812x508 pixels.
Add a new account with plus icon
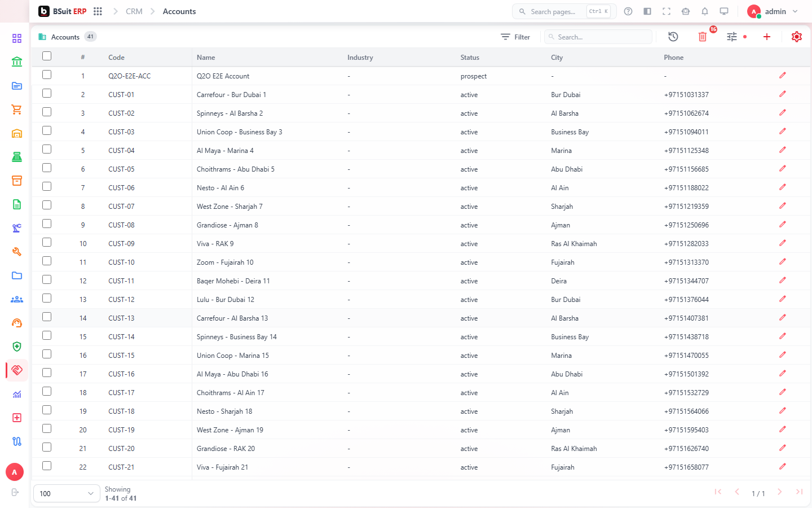point(767,37)
